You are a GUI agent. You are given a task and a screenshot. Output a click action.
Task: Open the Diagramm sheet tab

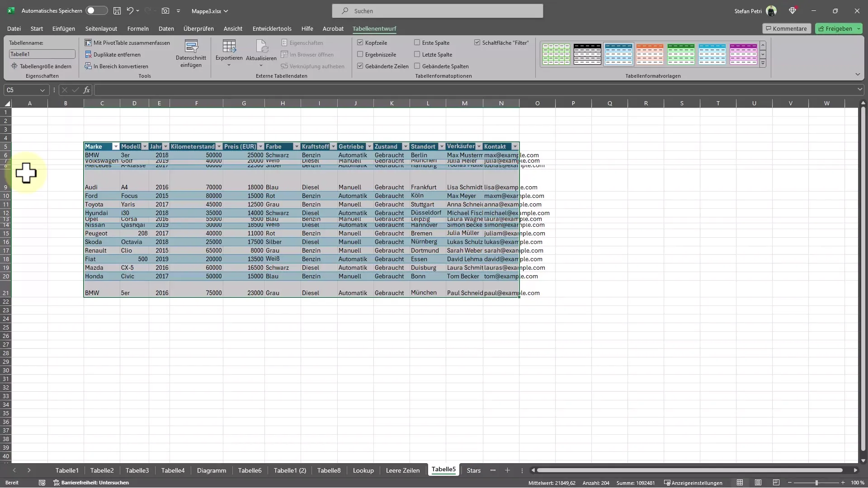coord(212,470)
